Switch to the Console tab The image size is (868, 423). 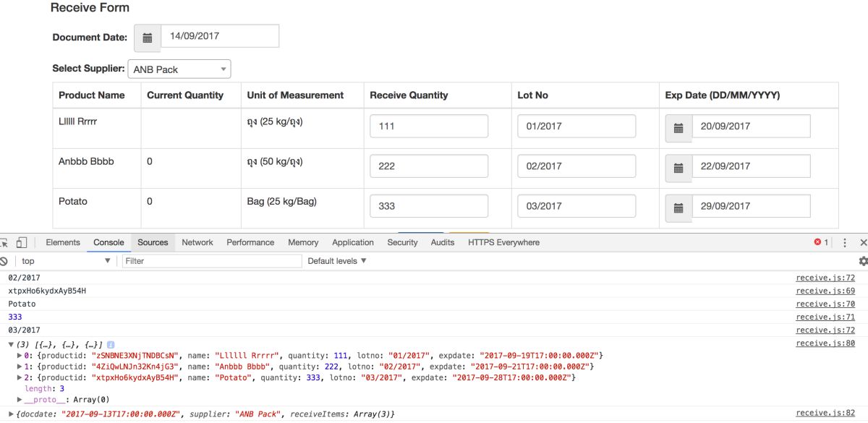(109, 242)
